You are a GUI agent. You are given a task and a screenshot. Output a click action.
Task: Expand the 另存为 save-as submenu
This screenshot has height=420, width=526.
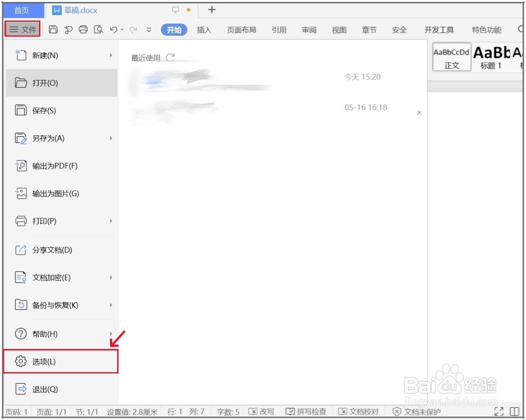(111, 138)
